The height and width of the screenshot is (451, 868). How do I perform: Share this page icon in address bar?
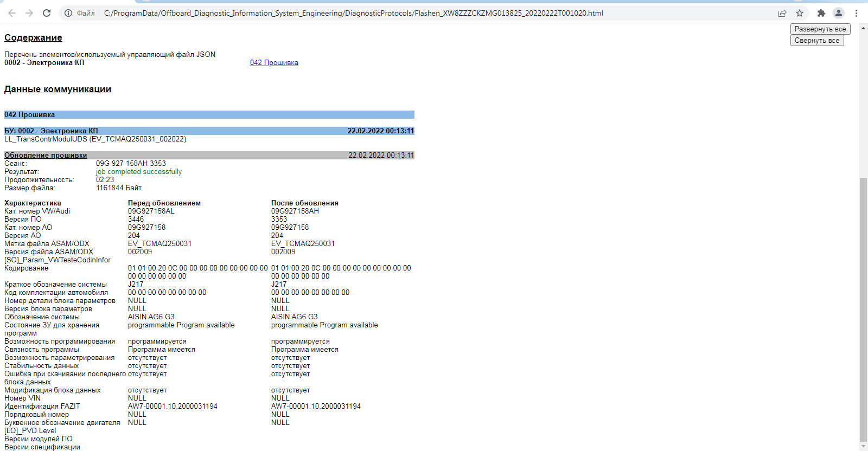click(782, 13)
